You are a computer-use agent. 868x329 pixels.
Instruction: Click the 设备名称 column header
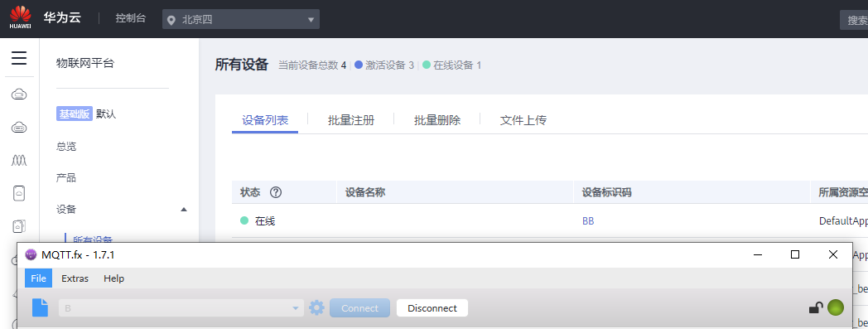(x=365, y=192)
